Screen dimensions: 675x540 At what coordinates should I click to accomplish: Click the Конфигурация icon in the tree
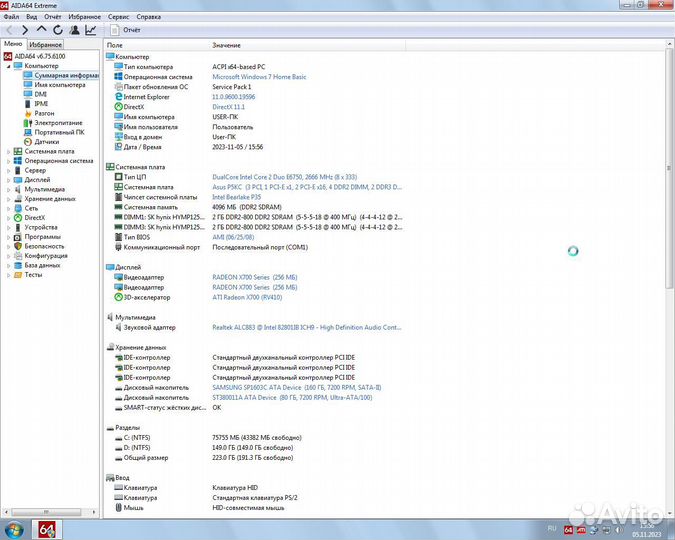[x=18, y=256]
